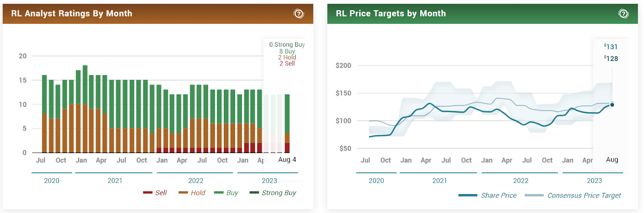Open help icon on Price Targets panel
Screen dimensions: 644x213
tap(623, 14)
